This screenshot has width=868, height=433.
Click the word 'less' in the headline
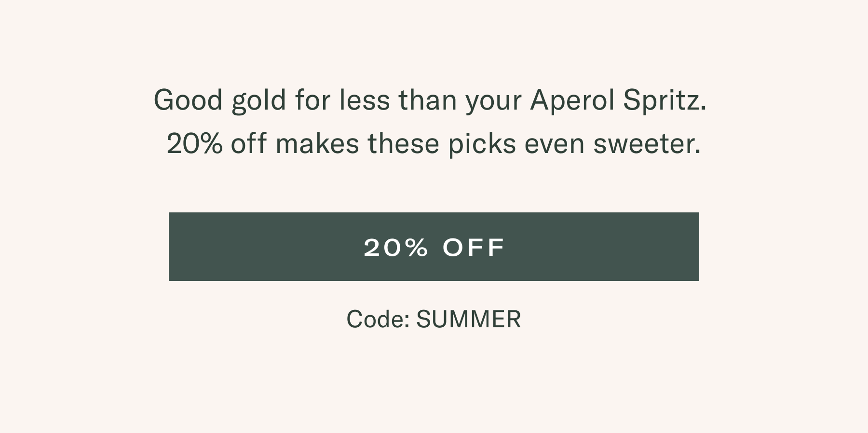click(365, 100)
